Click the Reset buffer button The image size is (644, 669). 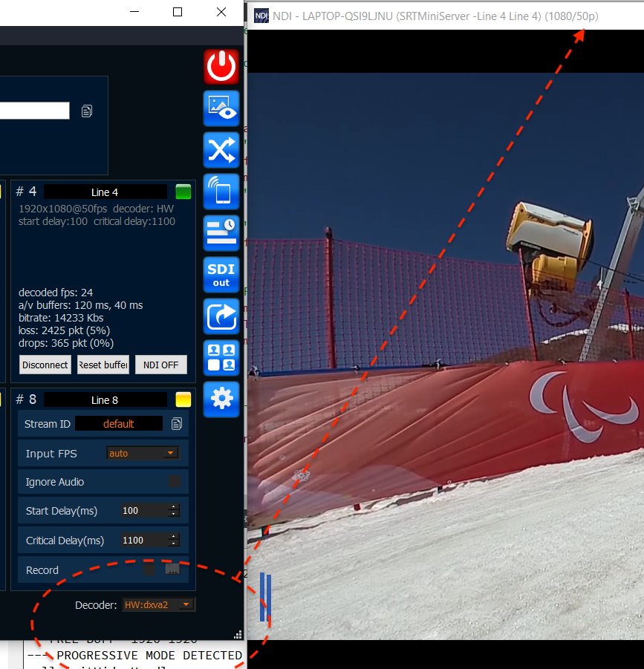click(x=103, y=365)
